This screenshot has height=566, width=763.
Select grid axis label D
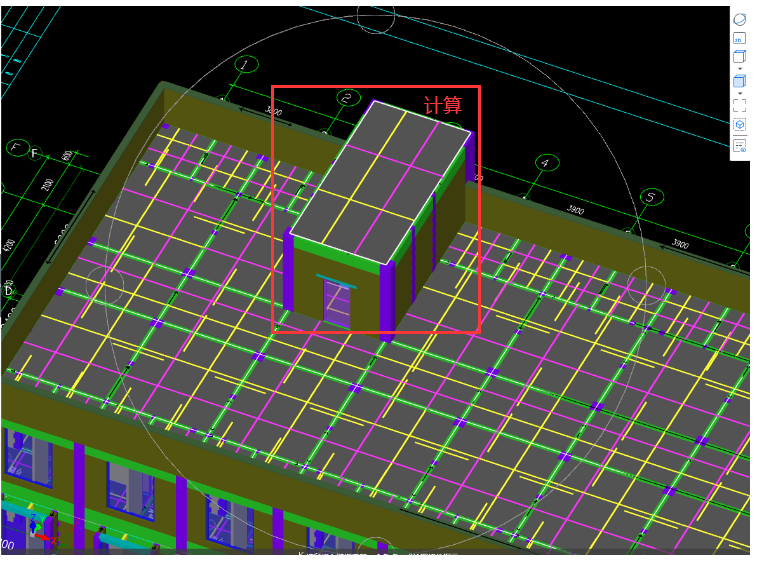click(8, 290)
